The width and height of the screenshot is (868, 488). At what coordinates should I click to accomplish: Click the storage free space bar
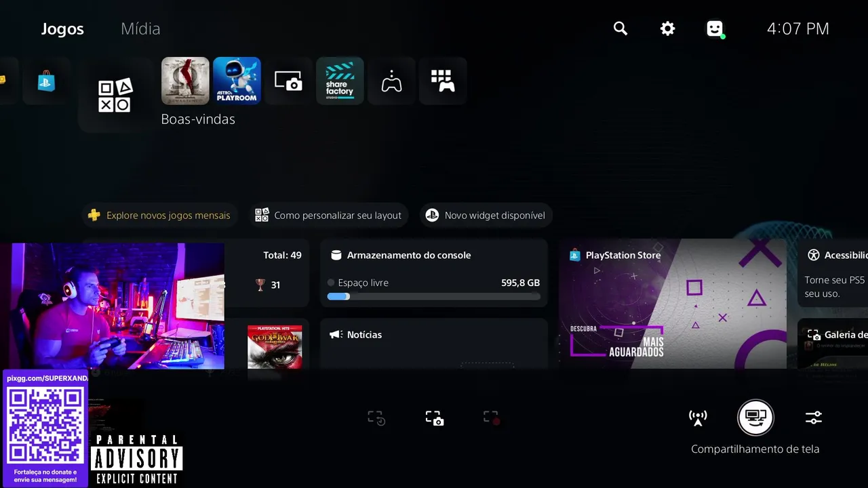pos(434,296)
